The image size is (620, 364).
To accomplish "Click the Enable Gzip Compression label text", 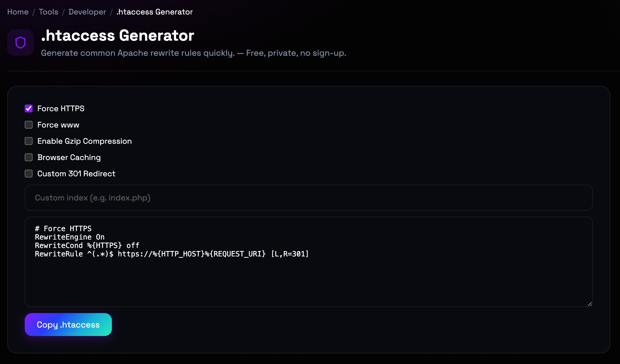I will tap(84, 141).
